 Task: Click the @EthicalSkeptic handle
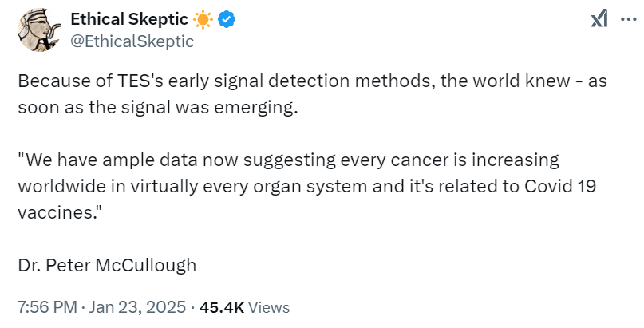click(132, 41)
